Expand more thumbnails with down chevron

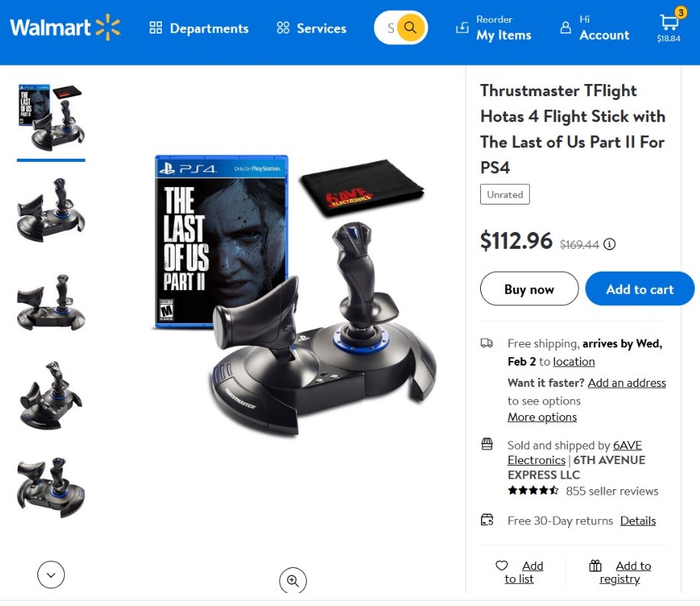tap(51, 575)
